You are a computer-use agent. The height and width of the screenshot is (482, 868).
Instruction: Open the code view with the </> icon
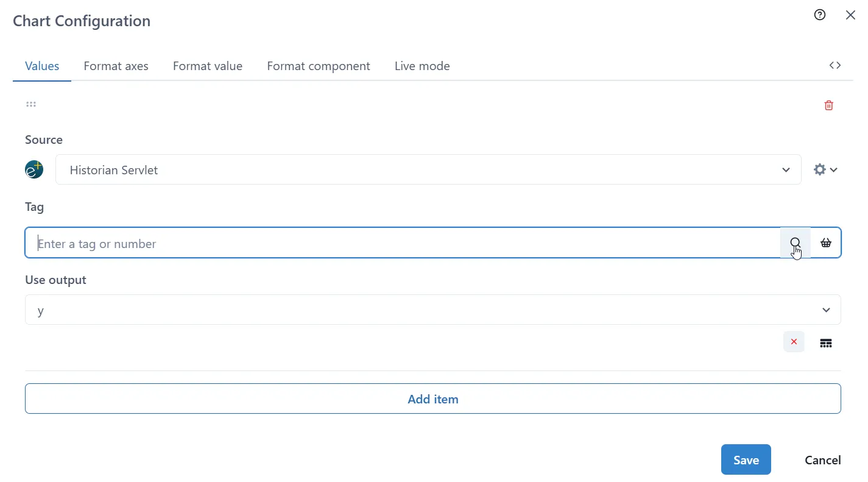(834, 65)
